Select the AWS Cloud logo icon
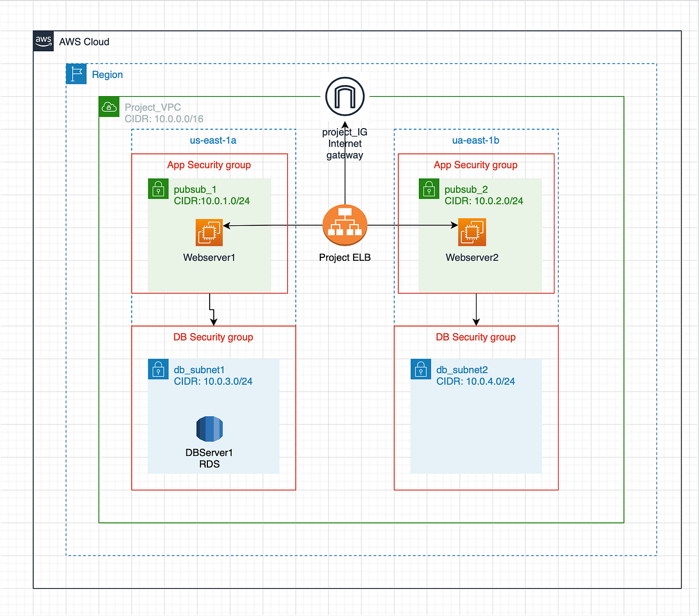This screenshot has width=699, height=616. (x=43, y=41)
